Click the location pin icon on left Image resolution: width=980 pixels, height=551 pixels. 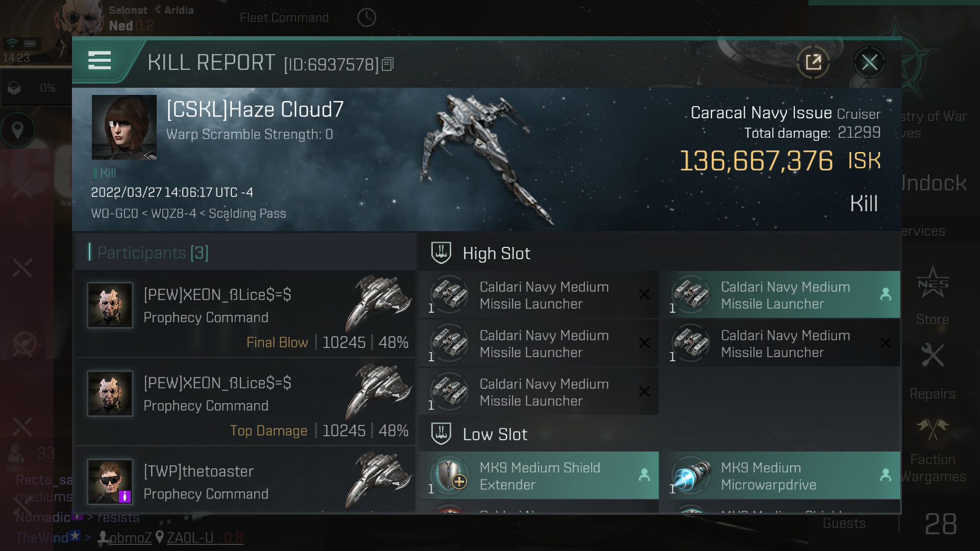[x=18, y=130]
